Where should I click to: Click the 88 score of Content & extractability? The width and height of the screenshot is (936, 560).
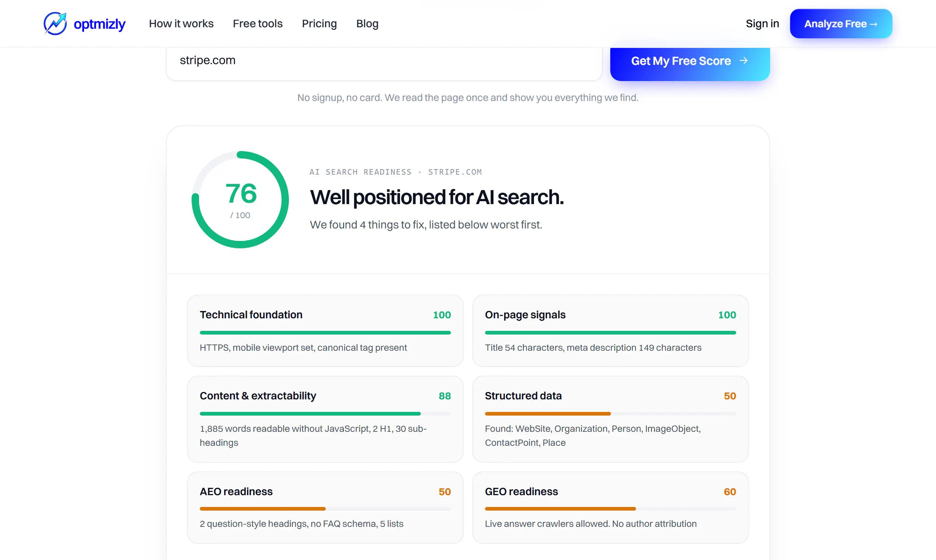[444, 396]
